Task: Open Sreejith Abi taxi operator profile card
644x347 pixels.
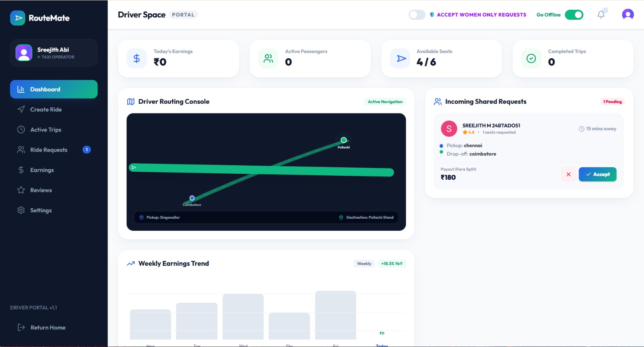Action: 54,53
